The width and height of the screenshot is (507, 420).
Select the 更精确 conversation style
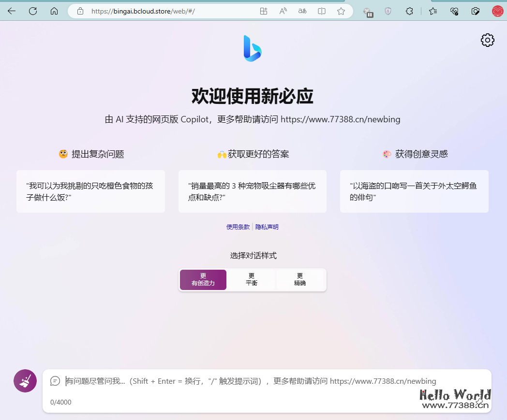tap(300, 279)
